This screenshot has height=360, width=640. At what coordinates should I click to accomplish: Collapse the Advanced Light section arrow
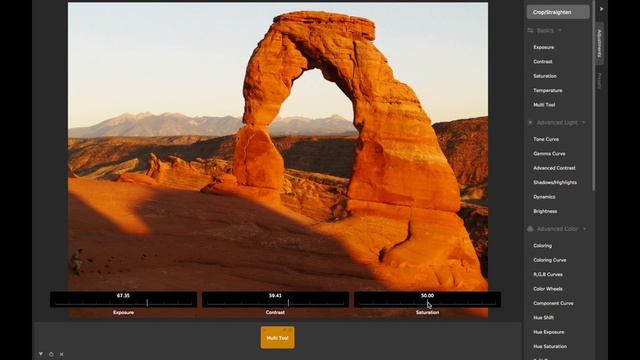coord(584,122)
